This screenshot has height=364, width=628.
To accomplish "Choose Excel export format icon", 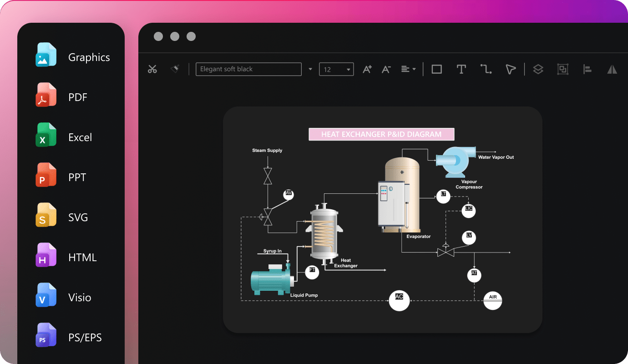I will tap(46, 135).
